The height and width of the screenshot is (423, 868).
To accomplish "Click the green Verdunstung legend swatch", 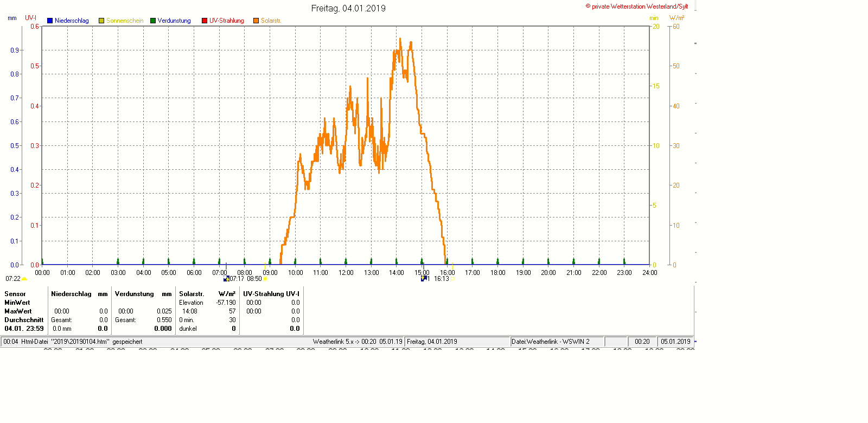I will pos(153,21).
